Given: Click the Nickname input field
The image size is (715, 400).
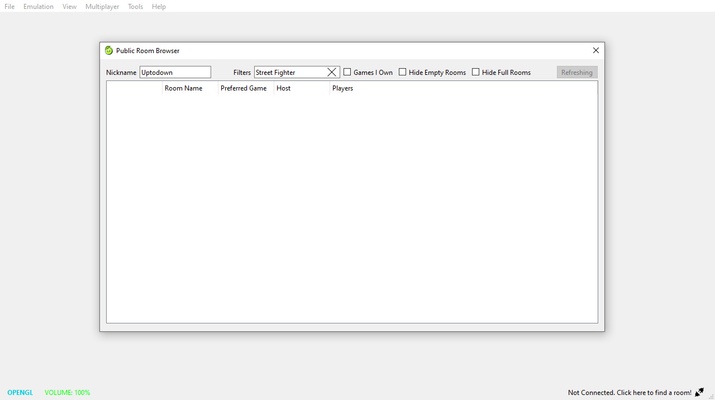Looking at the screenshot, I should pos(175,72).
